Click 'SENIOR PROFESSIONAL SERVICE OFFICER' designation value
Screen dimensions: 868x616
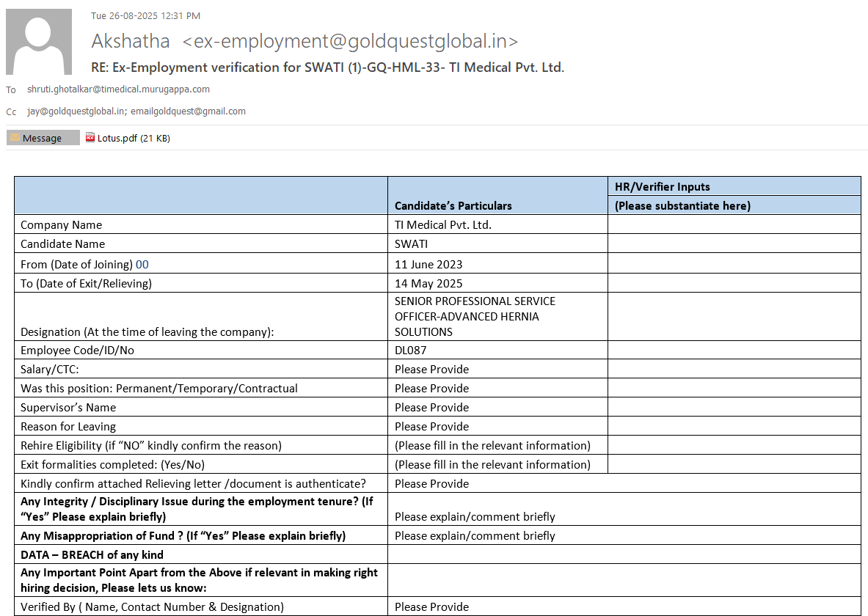475,317
